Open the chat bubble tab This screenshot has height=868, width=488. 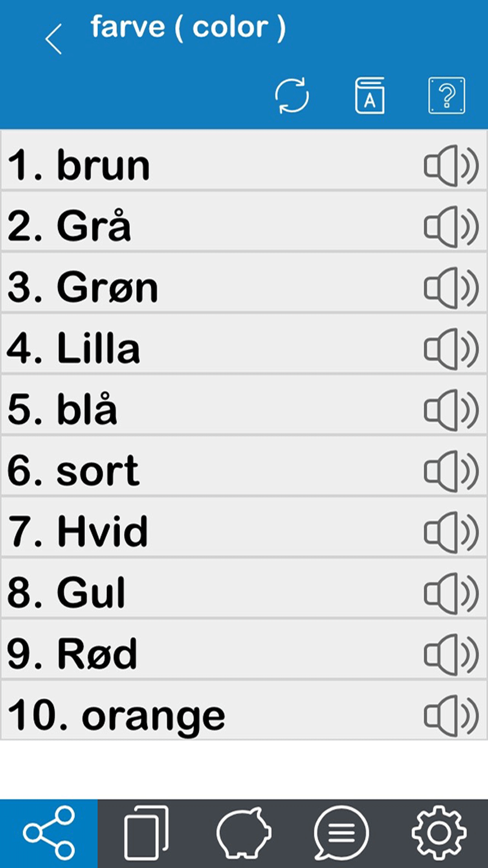[341, 833]
